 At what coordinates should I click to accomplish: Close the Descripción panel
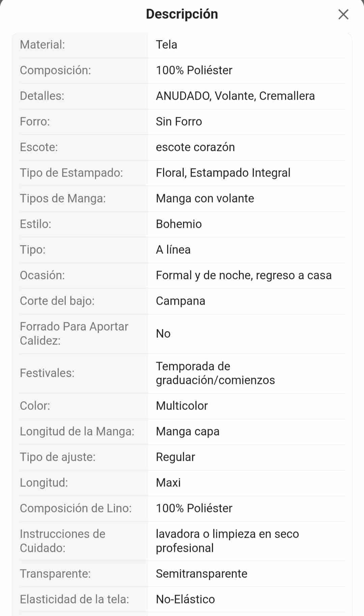pyautogui.click(x=343, y=14)
